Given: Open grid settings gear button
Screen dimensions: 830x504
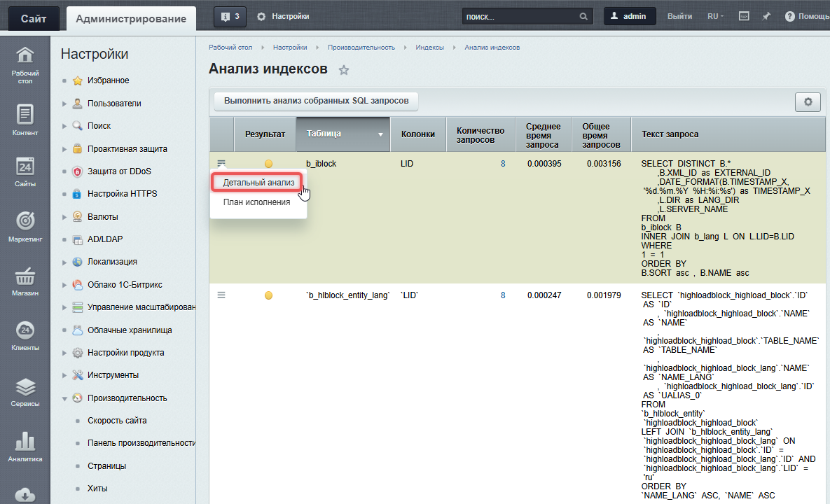Looking at the screenshot, I should (x=808, y=101).
